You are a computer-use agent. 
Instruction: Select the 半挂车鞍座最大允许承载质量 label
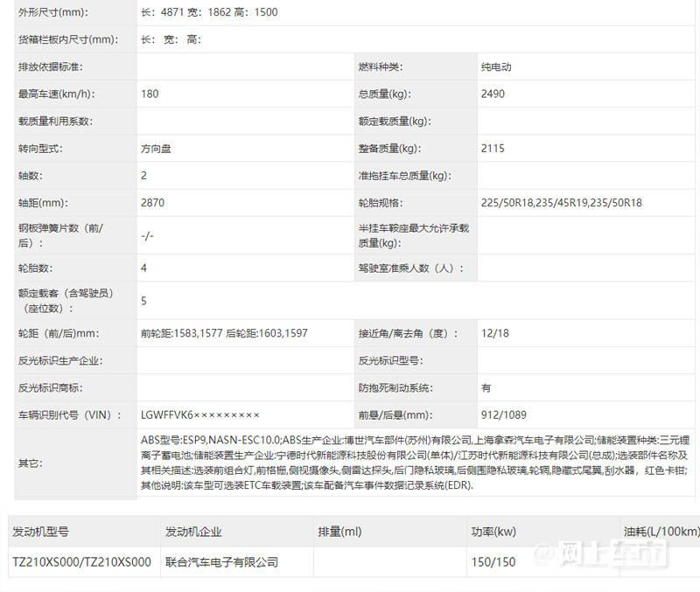tap(413, 235)
